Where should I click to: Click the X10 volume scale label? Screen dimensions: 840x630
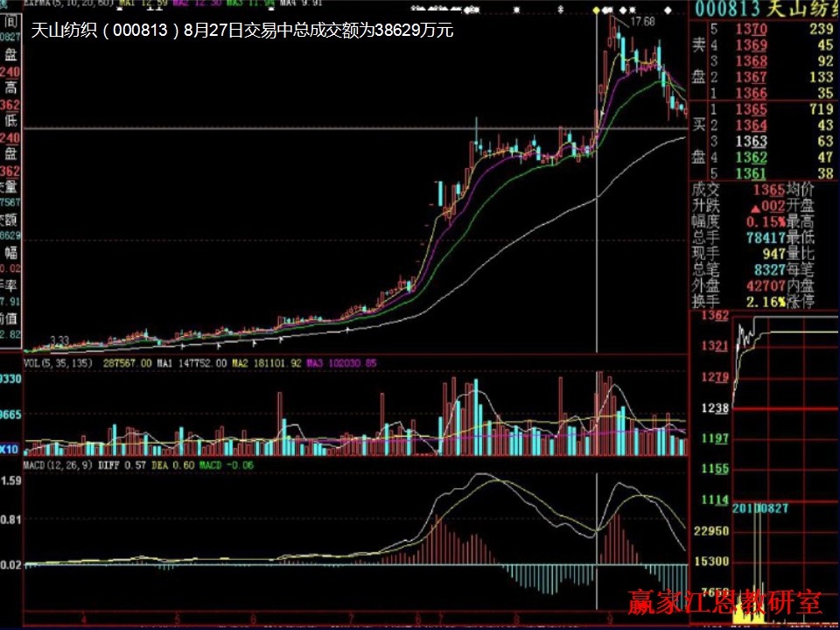click(10, 449)
